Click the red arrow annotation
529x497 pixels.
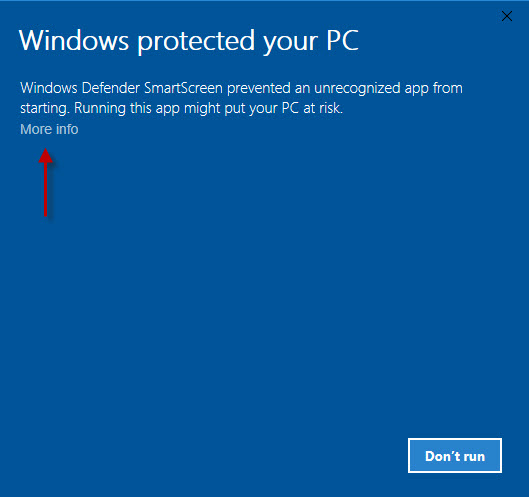point(46,182)
